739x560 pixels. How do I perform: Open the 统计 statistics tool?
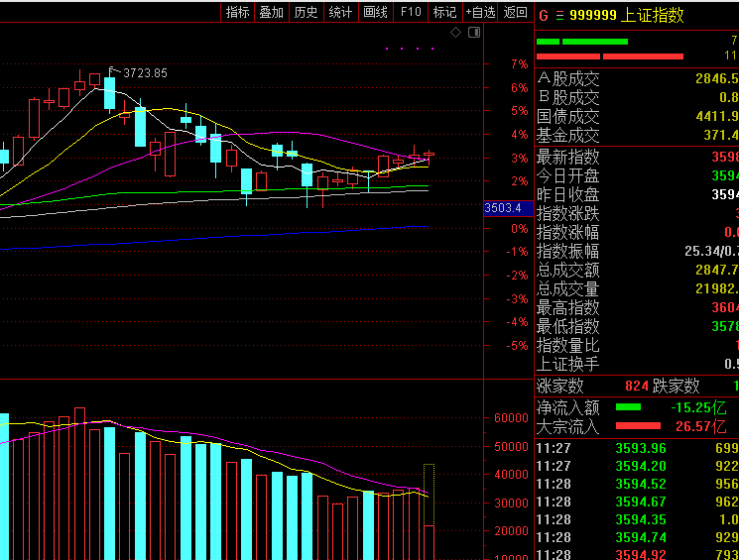coord(340,12)
